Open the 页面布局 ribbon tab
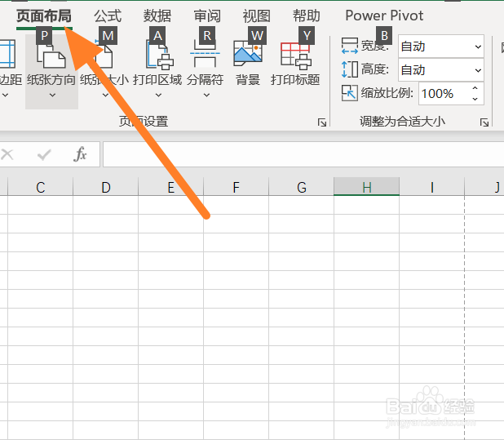The image size is (504, 440). [x=44, y=16]
